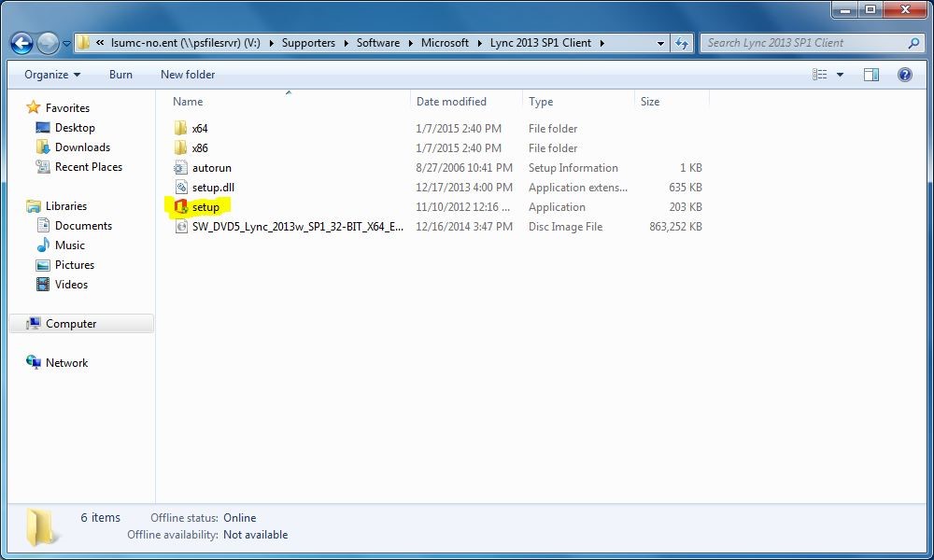Change the view with the view icon

[x=820, y=75]
